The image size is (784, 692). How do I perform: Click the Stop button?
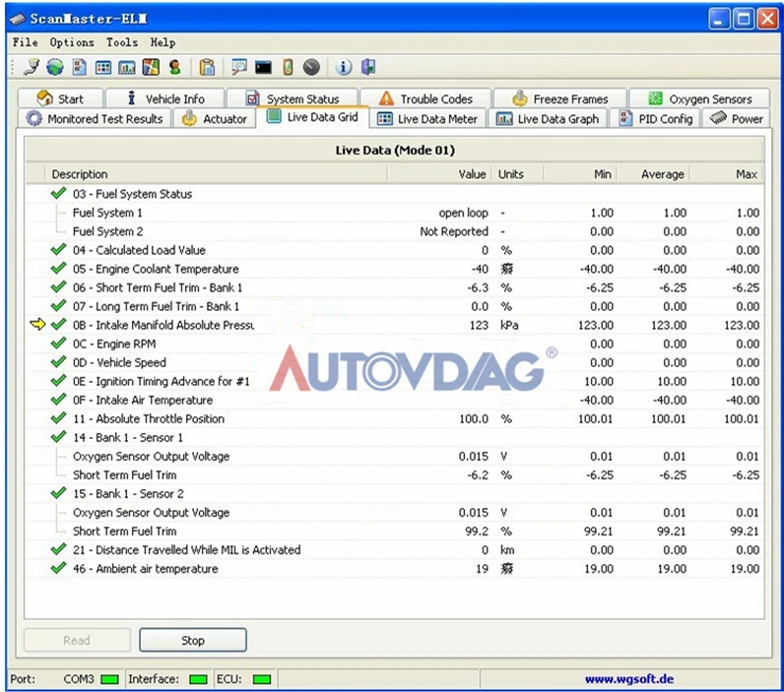point(193,640)
